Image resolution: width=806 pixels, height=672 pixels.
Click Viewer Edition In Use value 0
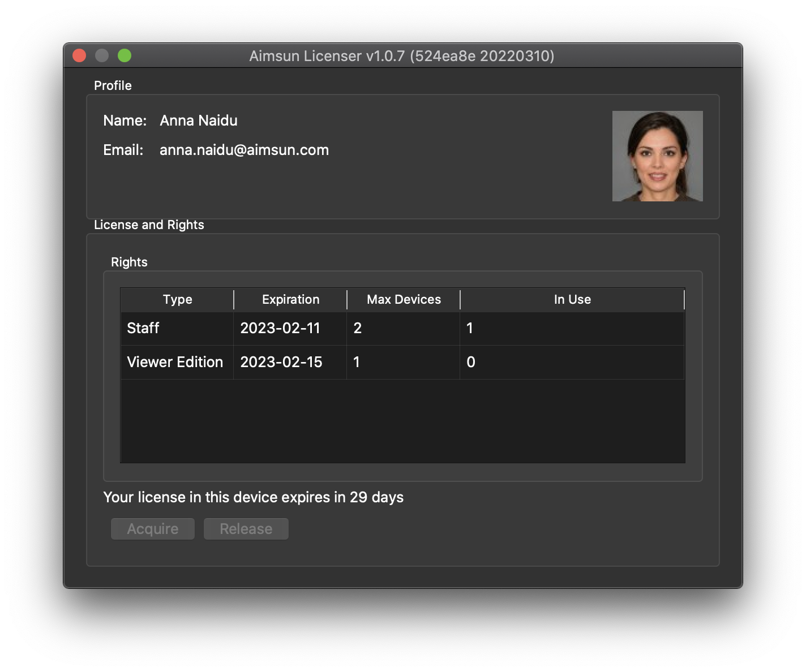470,362
